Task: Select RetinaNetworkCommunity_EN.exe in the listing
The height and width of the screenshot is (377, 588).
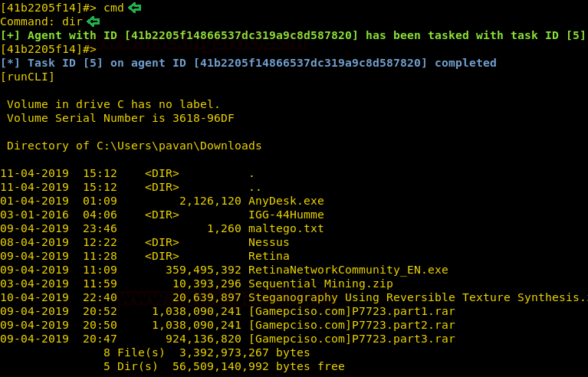Action: click(348, 270)
